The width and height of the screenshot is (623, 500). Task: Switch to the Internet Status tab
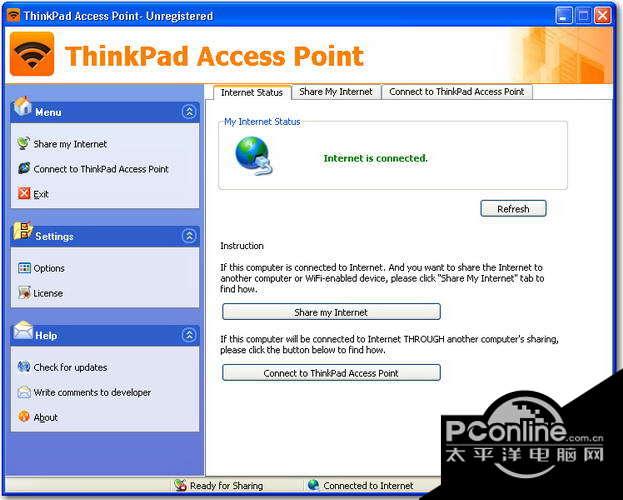(x=252, y=93)
